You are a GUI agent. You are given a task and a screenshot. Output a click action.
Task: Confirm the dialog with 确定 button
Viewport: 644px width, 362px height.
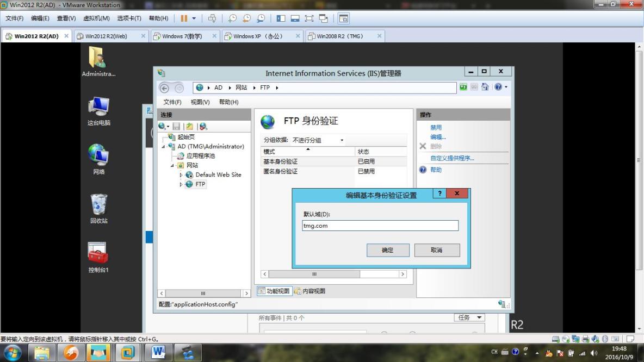click(388, 251)
